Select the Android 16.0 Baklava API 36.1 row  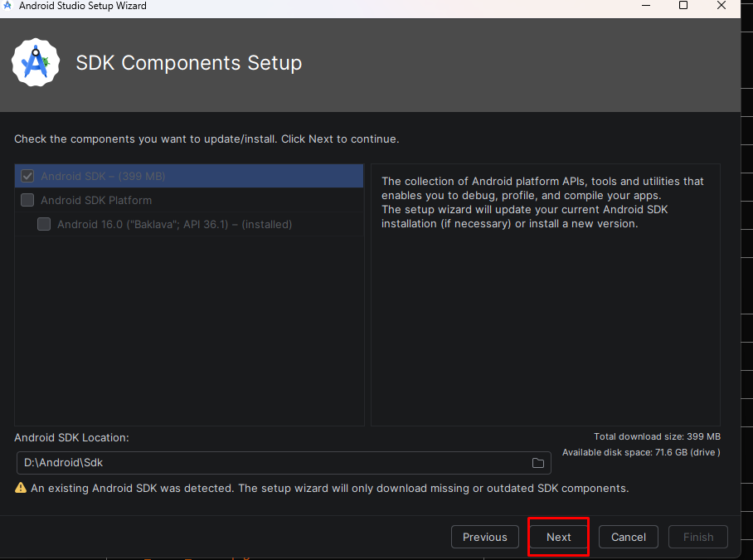tap(189, 224)
